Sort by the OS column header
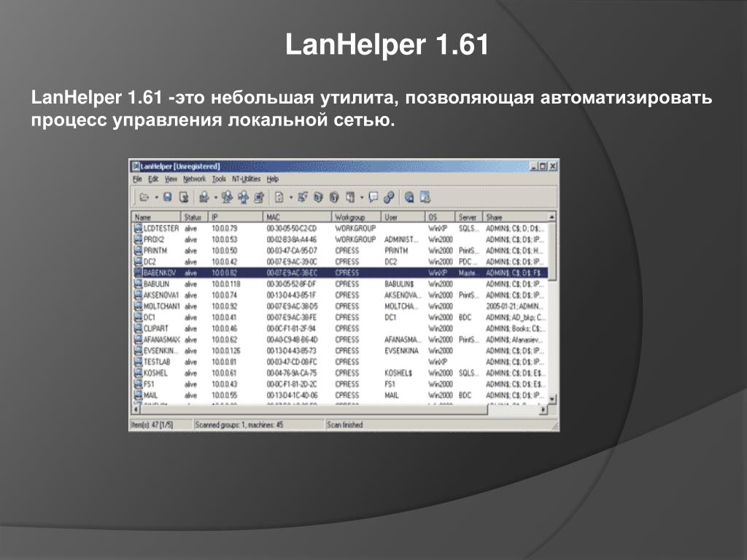 [440, 217]
